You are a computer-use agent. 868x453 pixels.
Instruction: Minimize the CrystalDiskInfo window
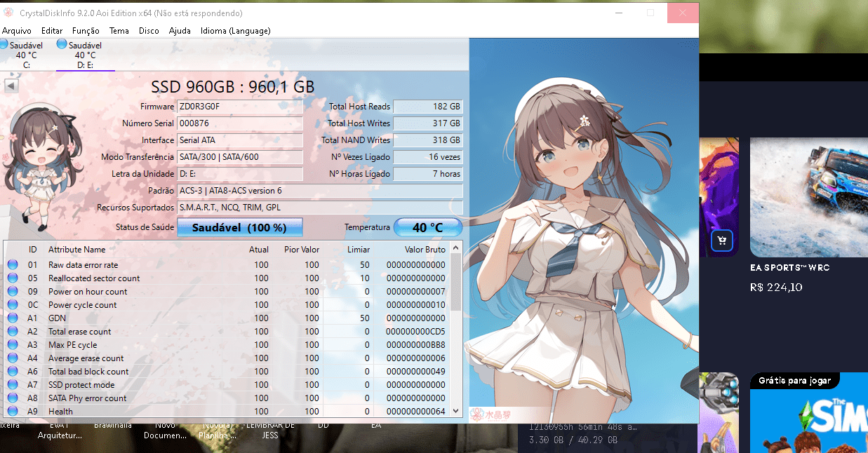pos(619,13)
